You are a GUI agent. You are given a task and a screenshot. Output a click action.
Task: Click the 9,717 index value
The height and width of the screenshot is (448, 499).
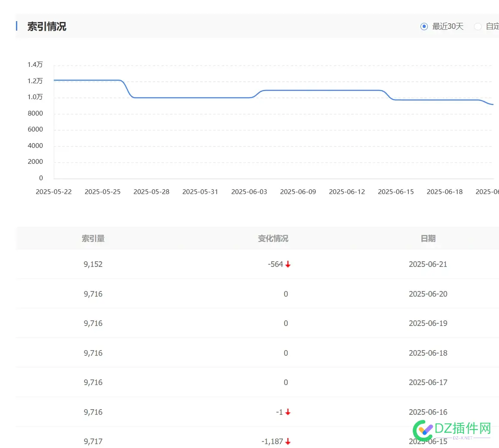point(93,442)
